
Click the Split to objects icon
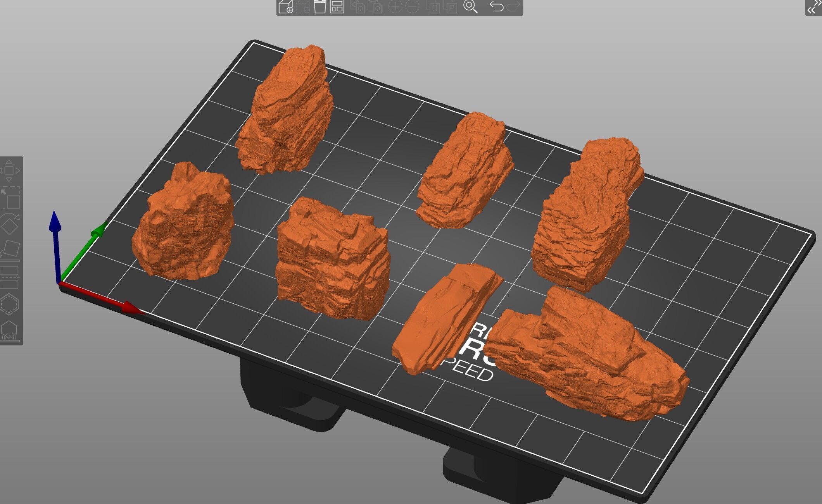tap(433, 7)
